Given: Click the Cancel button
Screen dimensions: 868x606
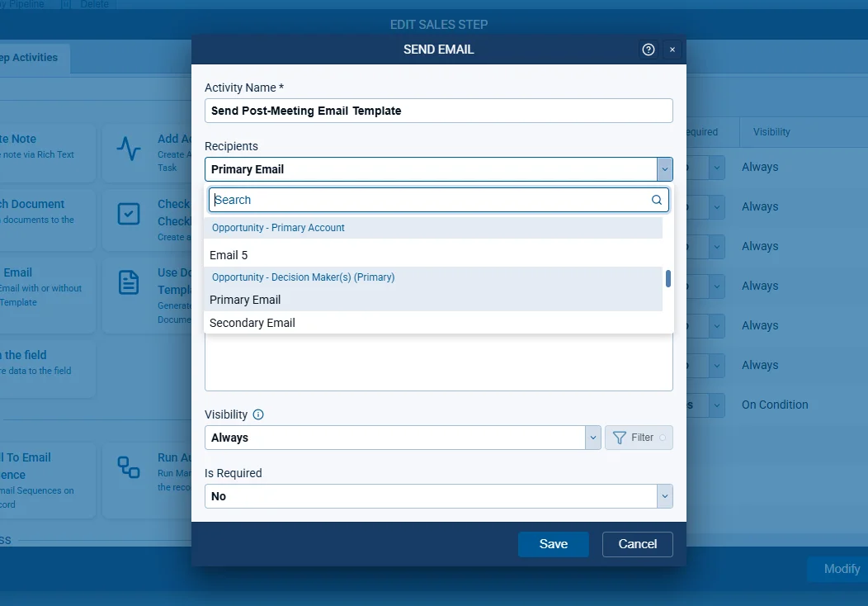Looking at the screenshot, I should tap(638, 545).
